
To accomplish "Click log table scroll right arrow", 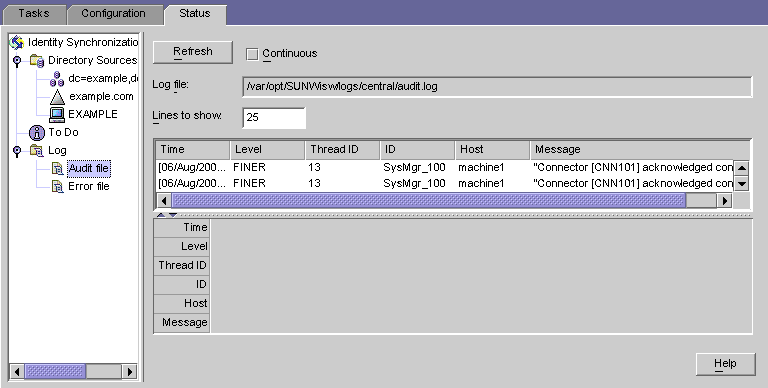I will tap(724, 200).
